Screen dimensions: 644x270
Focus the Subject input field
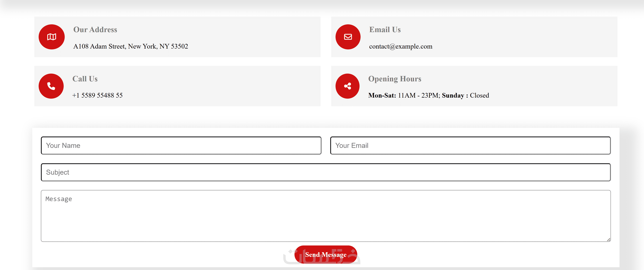(x=326, y=172)
